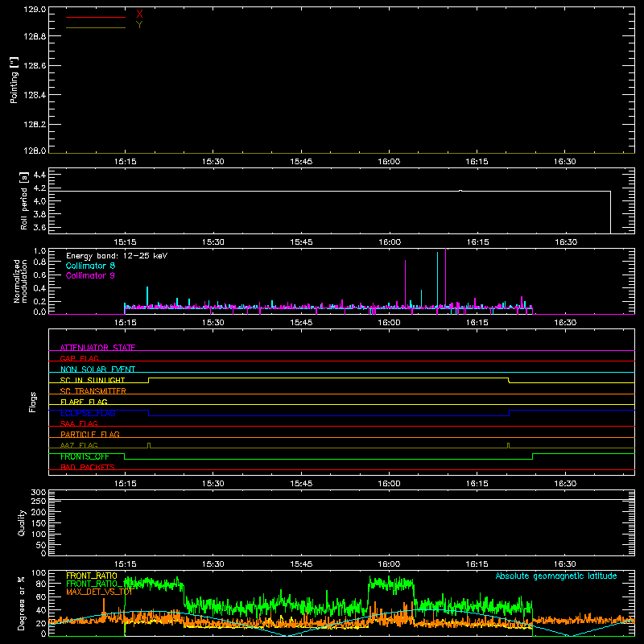The width and height of the screenshot is (644, 644).
Task: Click the SC_IN_SUNLIGHT flag label
Action: tap(93, 380)
